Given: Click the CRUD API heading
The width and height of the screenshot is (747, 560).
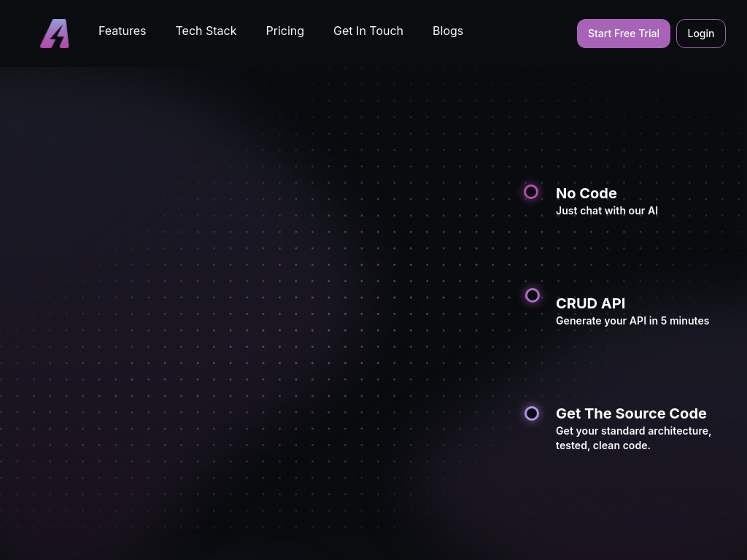Looking at the screenshot, I should coord(590,303).
